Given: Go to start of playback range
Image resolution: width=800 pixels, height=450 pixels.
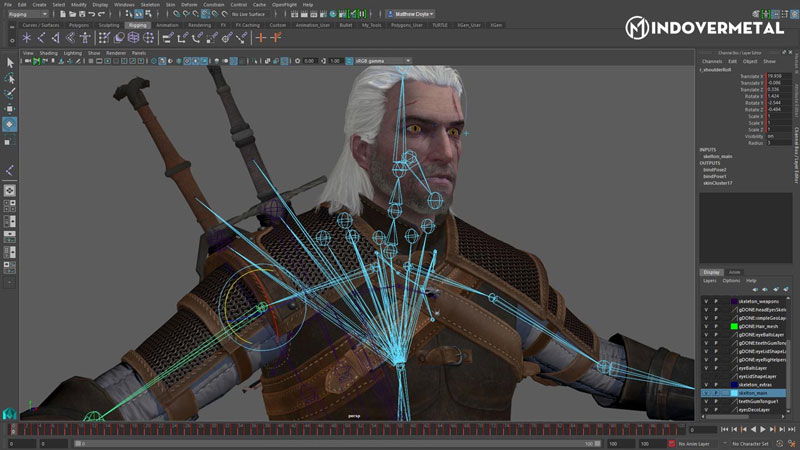Looking at the screenshot, I should pos(724,430).
